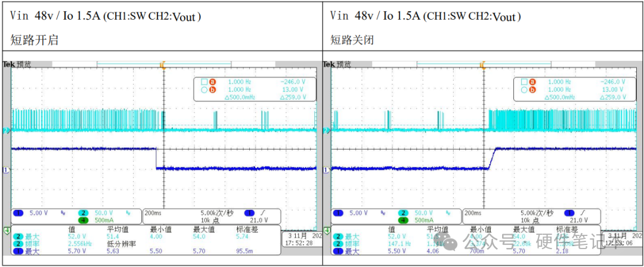
Task: Click the Tek 预览 label in the 短路开启 scope
Action: pos(17,64)
